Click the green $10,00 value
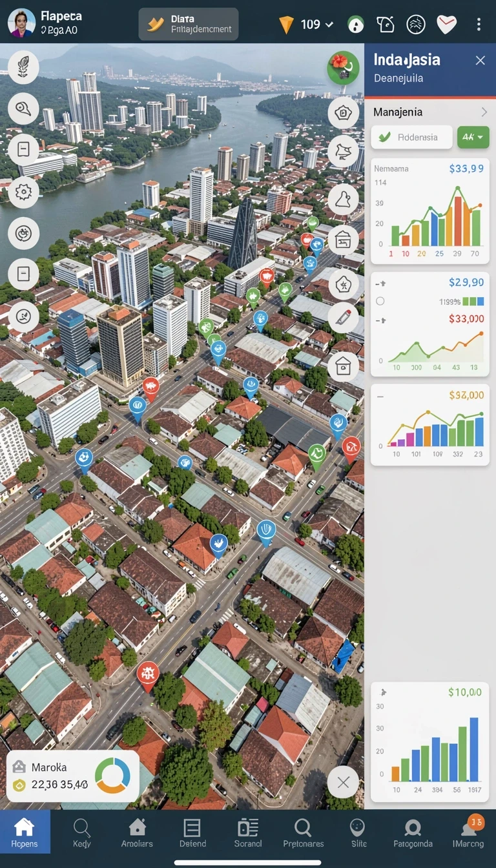 (x=465, y=692)
